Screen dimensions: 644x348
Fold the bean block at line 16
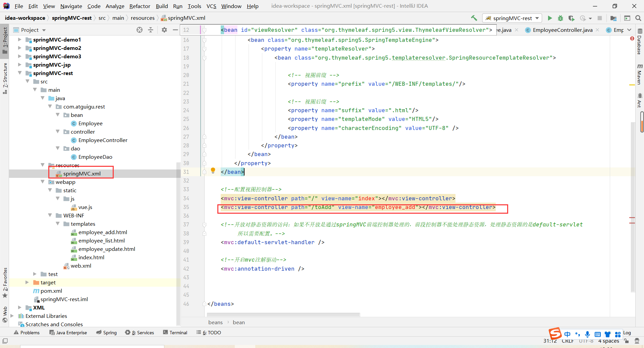(204, 40)
